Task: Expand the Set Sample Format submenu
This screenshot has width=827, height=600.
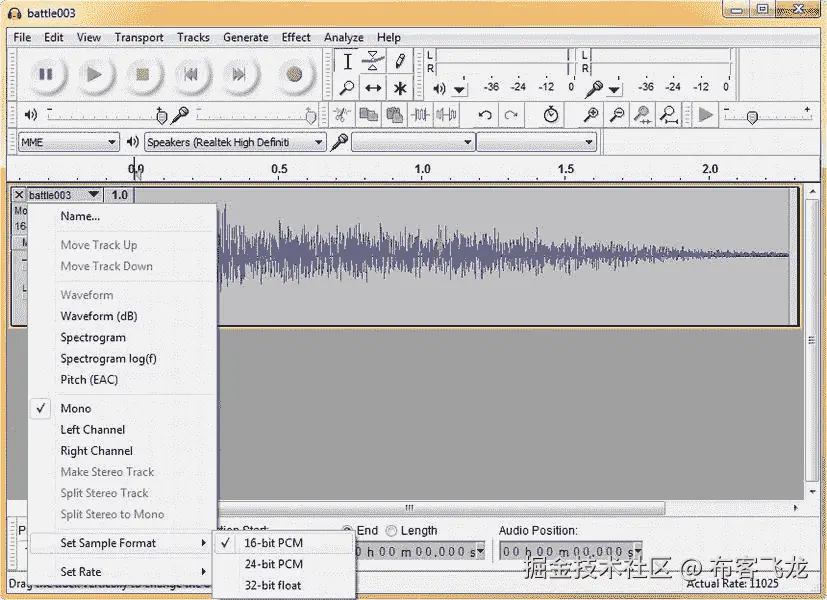Action: [x=123, y=543]
